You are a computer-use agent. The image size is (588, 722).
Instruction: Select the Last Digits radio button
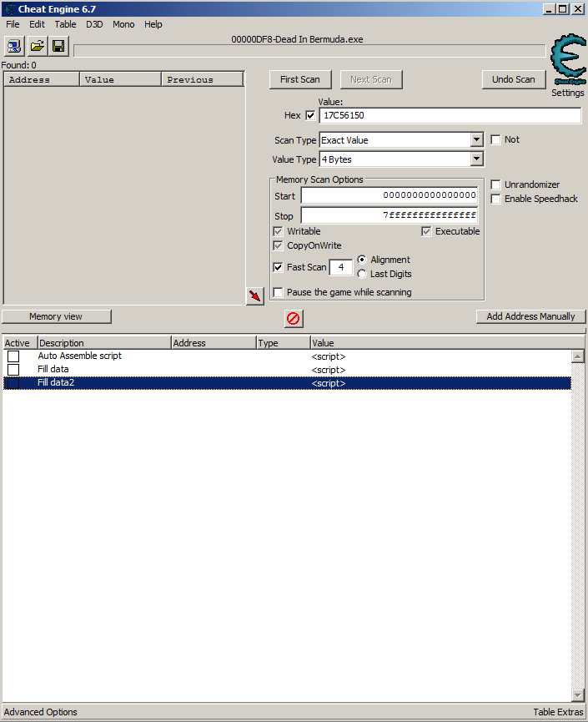362,274
